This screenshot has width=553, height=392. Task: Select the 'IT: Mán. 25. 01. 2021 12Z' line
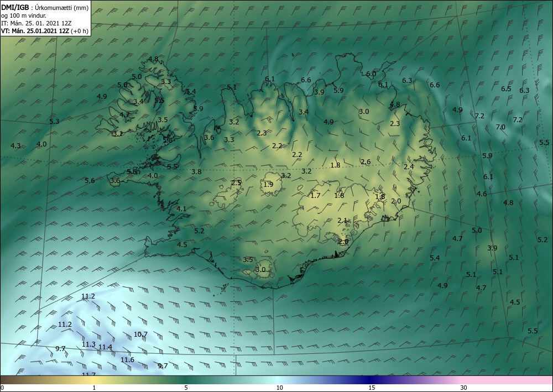coord(36,23)
